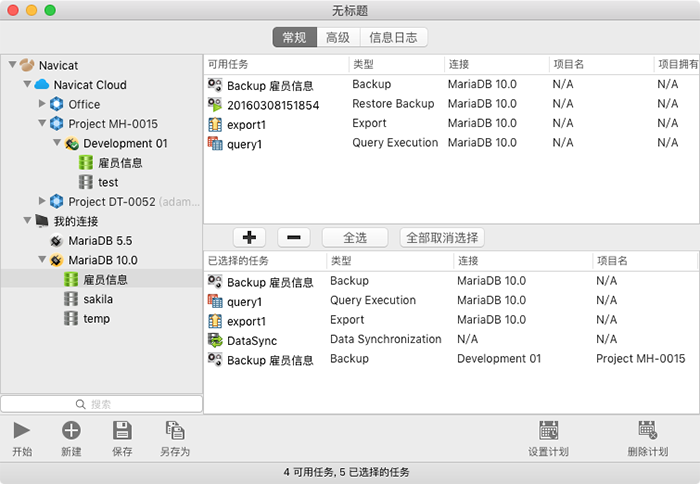Click the 全部取消选择 button
Image resolution: width=700 pixels, height=484 pixels.
442,237
